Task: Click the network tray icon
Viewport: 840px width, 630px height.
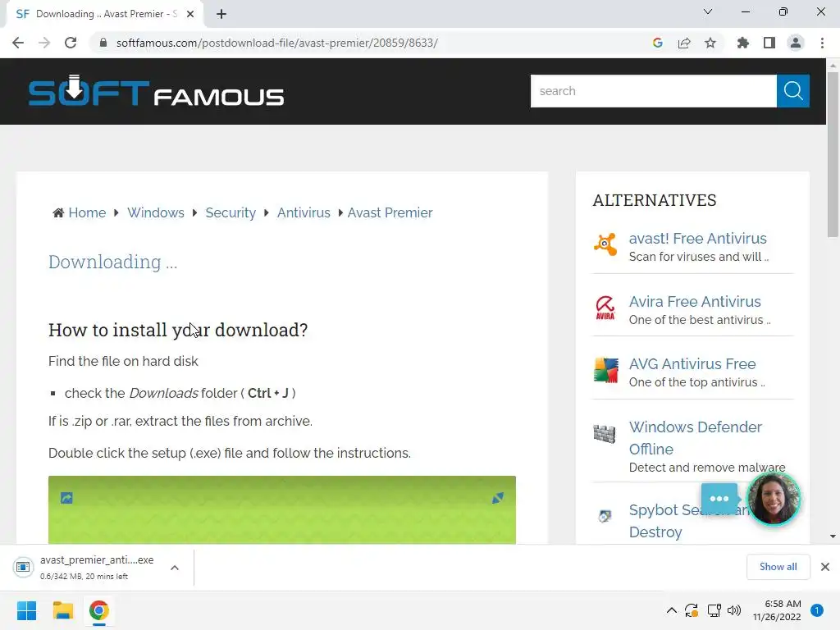Action: pos(714,610)
